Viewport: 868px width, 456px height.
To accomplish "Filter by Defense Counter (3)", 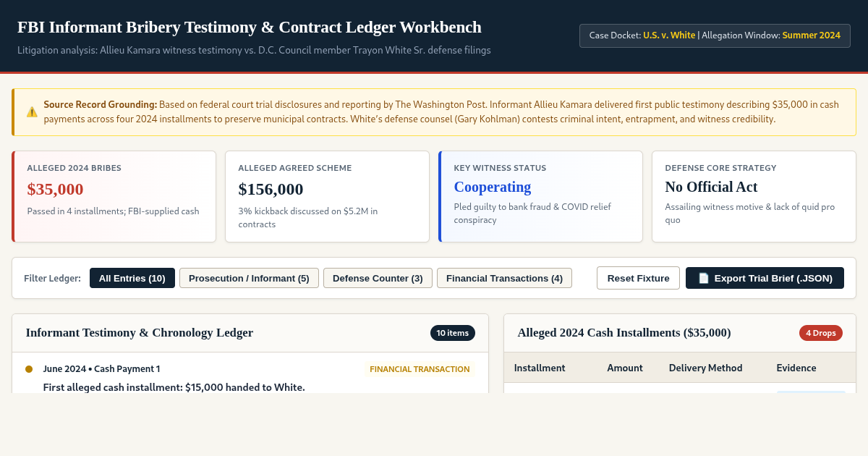I will pyautogui.click(x=378, y=278).
